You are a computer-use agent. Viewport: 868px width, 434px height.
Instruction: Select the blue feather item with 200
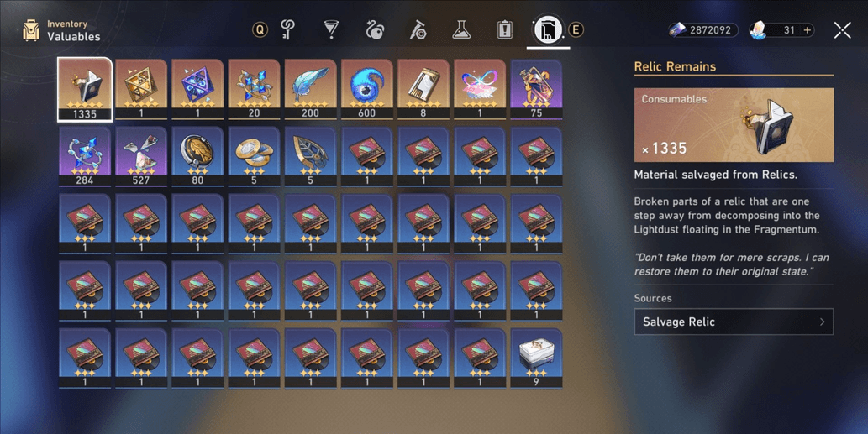(311, 88)
